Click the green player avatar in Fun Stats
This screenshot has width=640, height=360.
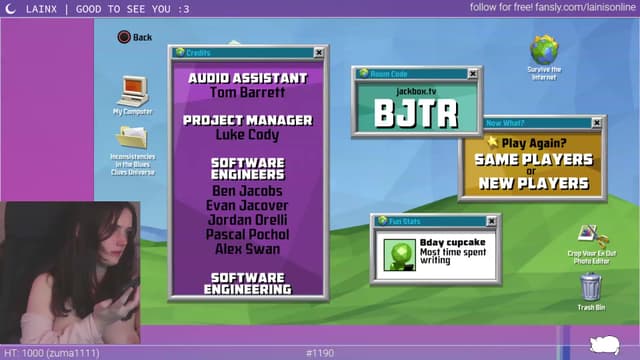[x=400, y=255]
